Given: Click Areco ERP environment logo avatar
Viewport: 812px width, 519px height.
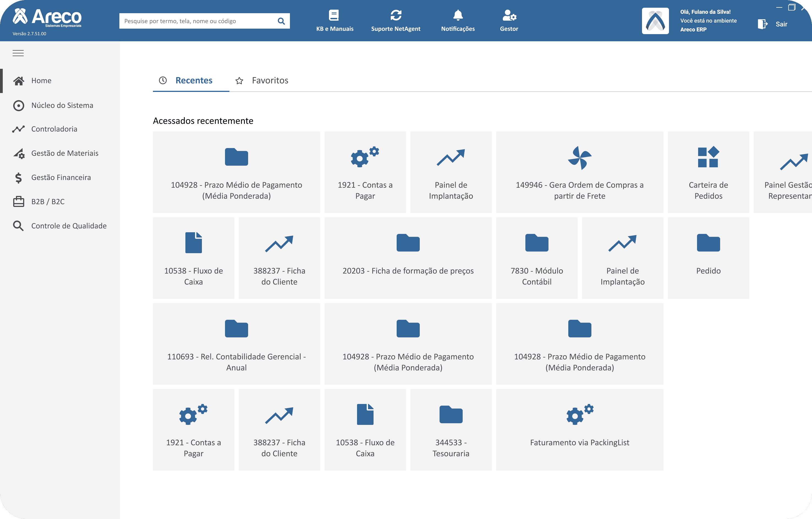Looking at the screenshot, I should [655, 21].
